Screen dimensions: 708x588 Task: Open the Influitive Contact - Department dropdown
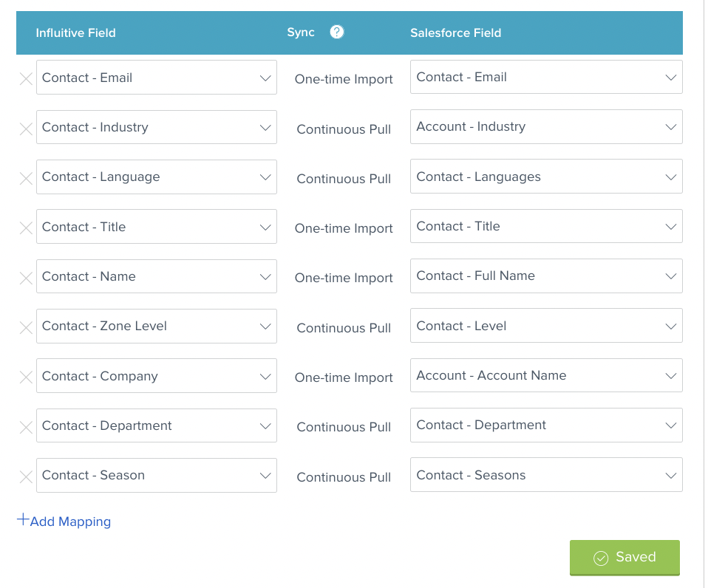[156, 425]
